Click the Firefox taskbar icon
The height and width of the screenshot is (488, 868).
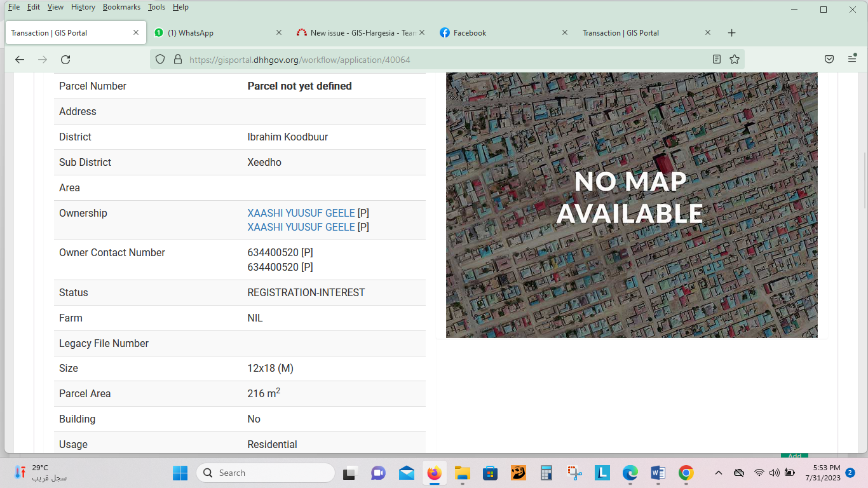(435, 473)
